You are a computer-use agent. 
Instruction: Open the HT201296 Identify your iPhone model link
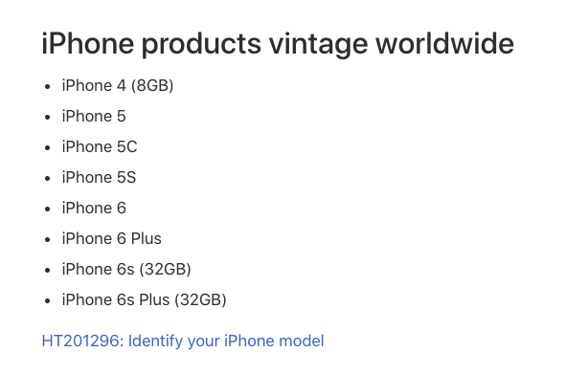183,342
